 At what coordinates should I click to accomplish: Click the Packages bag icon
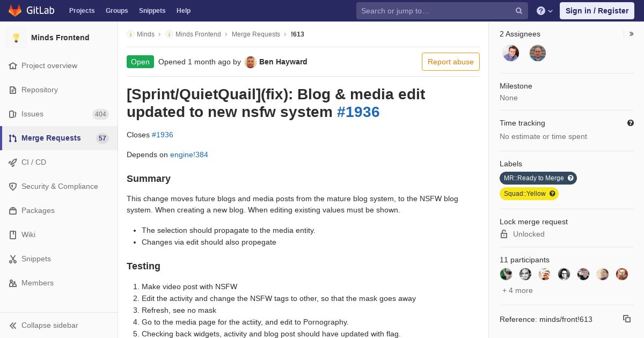(x=13, y=210)
